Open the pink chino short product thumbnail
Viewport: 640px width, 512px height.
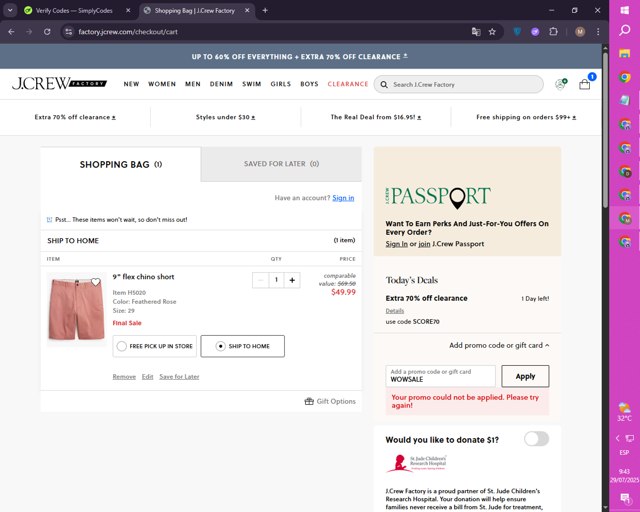click(x=76, y=309)
